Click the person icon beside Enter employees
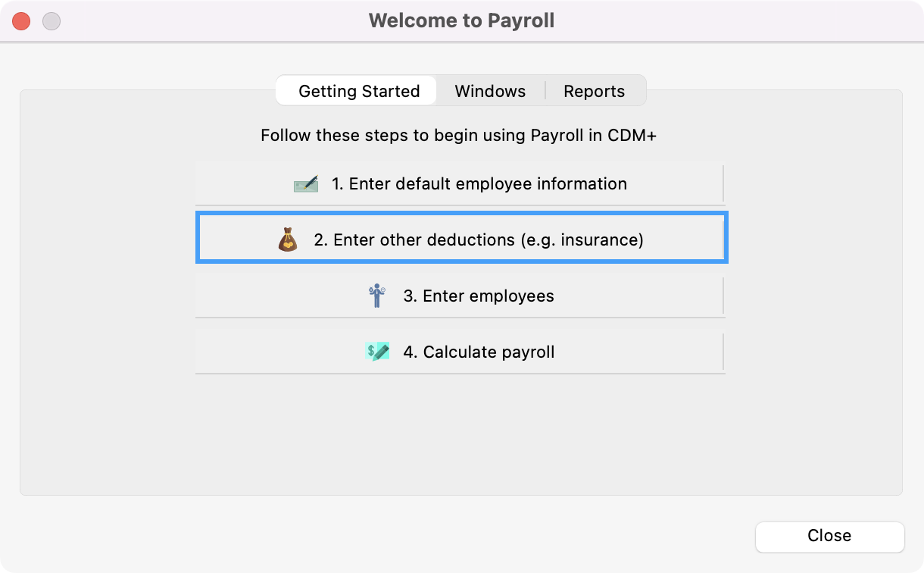924x573 pixels. point(376,296)
